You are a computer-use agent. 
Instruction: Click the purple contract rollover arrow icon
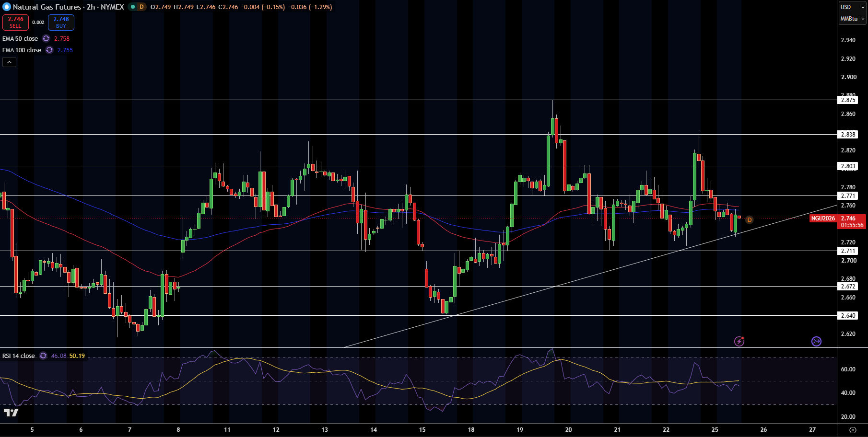pos(816,341)
